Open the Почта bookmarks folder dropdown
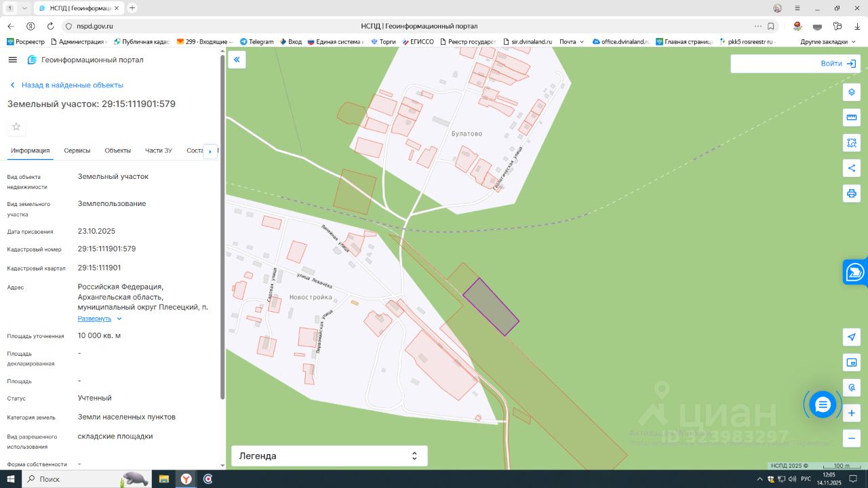 (572, 42)
